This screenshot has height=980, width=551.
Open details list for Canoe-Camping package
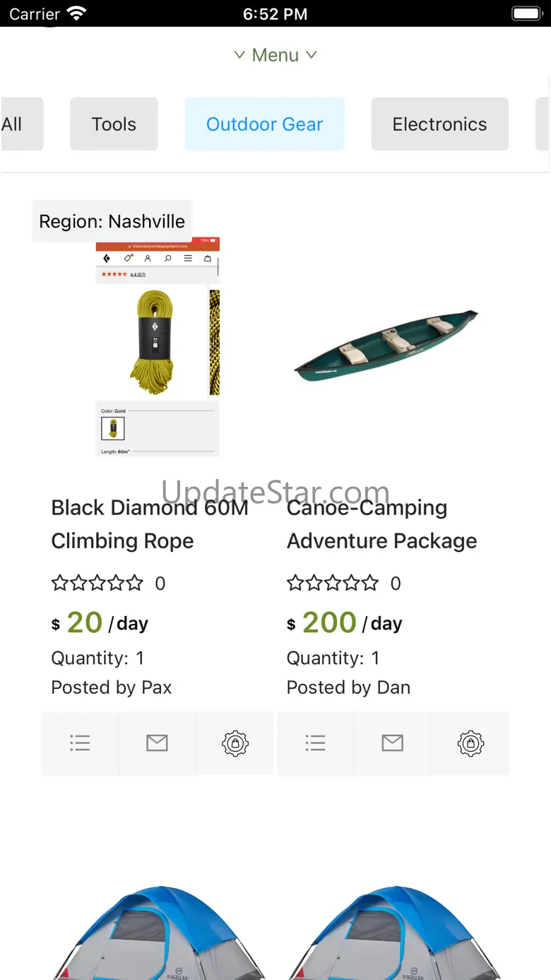[315, 743]
